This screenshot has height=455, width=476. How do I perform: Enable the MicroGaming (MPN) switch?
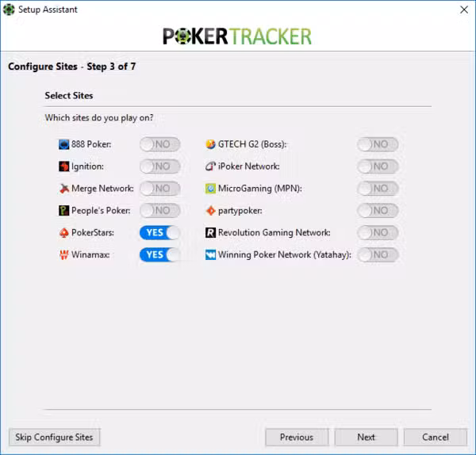(378, 189)
